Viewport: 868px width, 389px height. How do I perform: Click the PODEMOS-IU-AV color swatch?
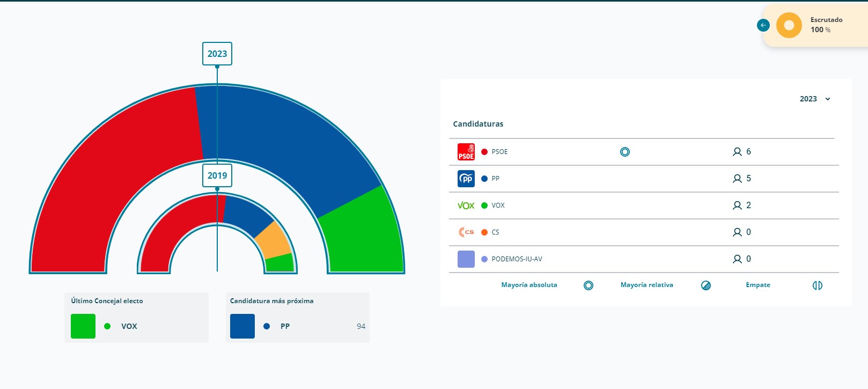(x=466, y=259)
